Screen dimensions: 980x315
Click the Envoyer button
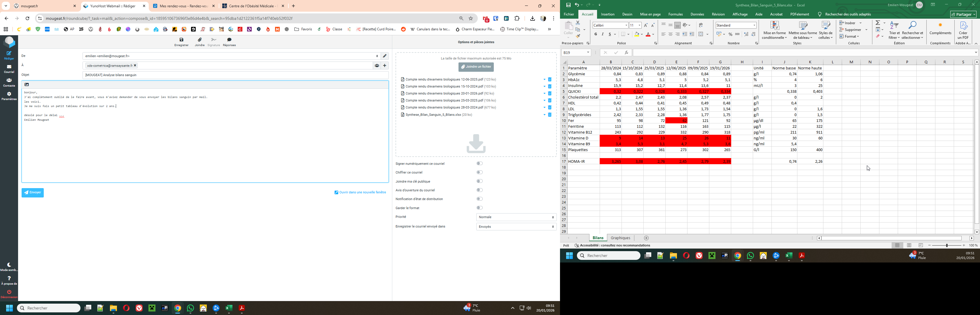[x=33, y=193]
